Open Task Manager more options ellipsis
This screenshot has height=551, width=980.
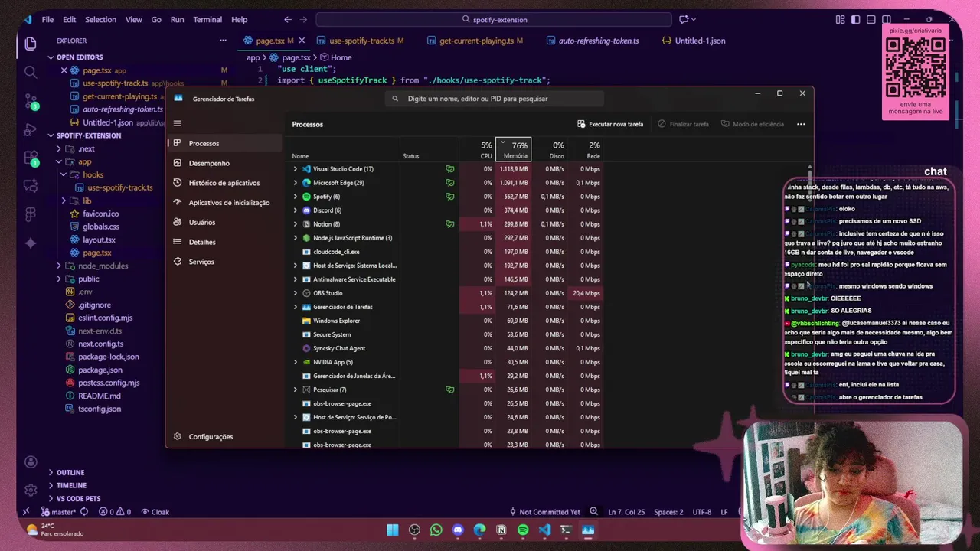tap(801, 124)
